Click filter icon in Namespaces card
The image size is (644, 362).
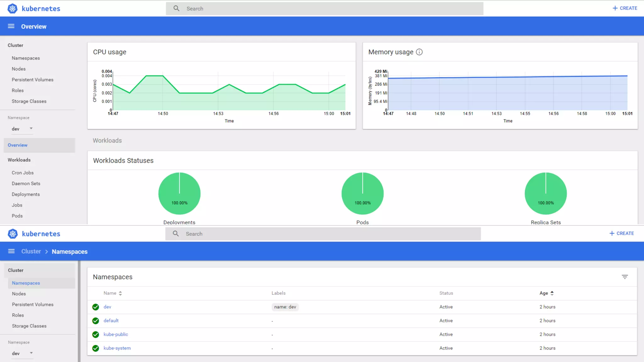[625, 277]
